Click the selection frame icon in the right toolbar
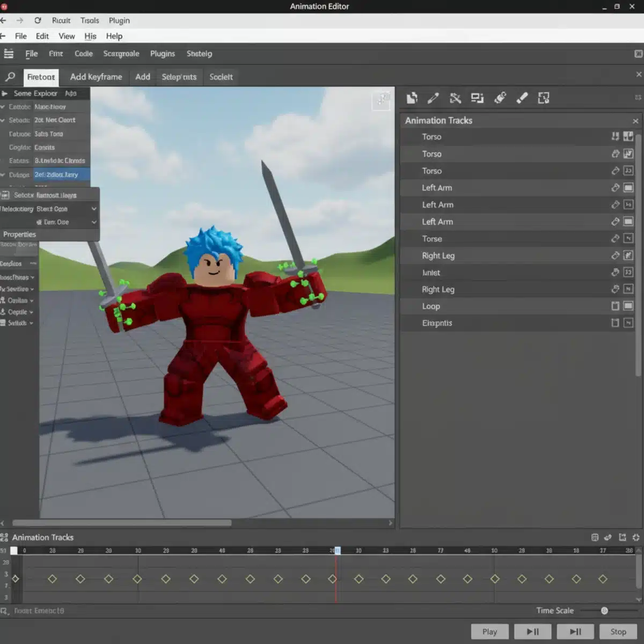This screenshot has height=644, width=644. coord(544,98)
